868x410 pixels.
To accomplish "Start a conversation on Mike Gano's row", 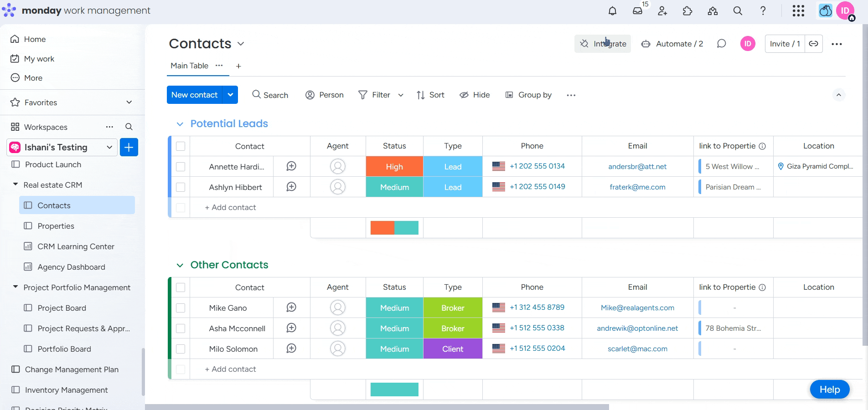I will pos(291,307).
